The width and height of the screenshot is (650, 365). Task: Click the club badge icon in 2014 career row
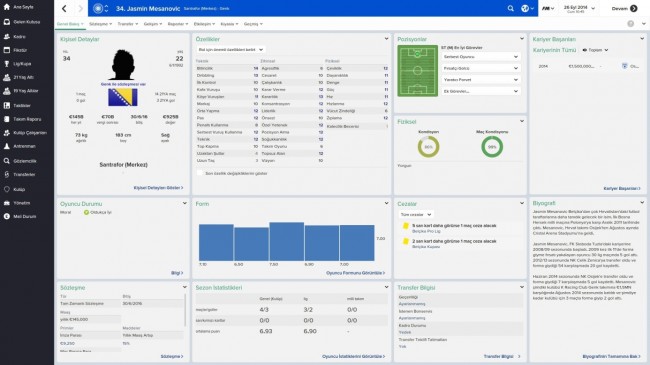pos(624,66)
